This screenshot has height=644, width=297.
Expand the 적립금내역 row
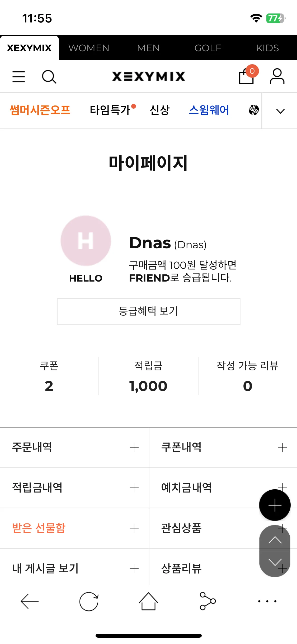click(74, 488)
